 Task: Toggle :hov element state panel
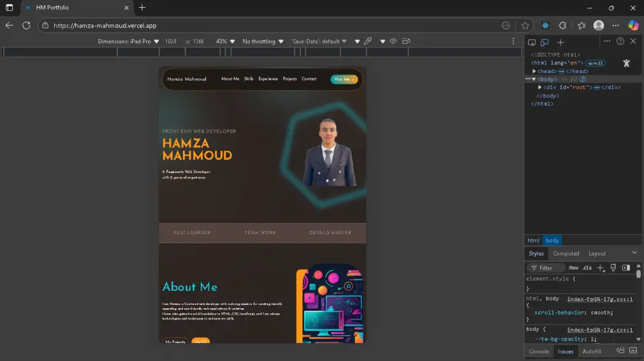[573, 268]
